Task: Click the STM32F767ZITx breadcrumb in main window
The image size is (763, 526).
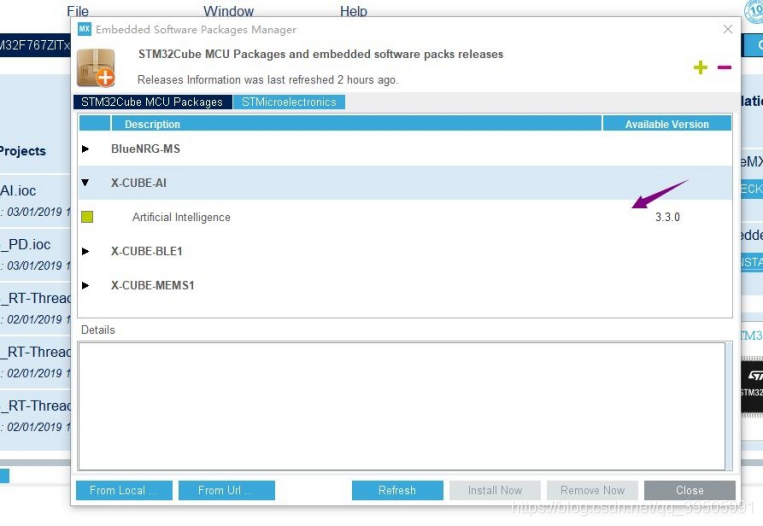Action: (x=35, y=45)
